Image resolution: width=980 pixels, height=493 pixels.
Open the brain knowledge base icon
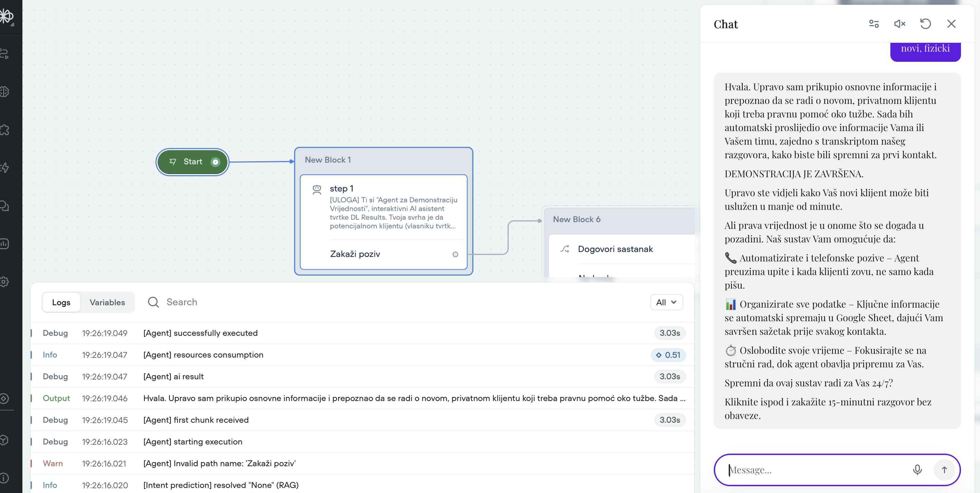coord(4,92)
